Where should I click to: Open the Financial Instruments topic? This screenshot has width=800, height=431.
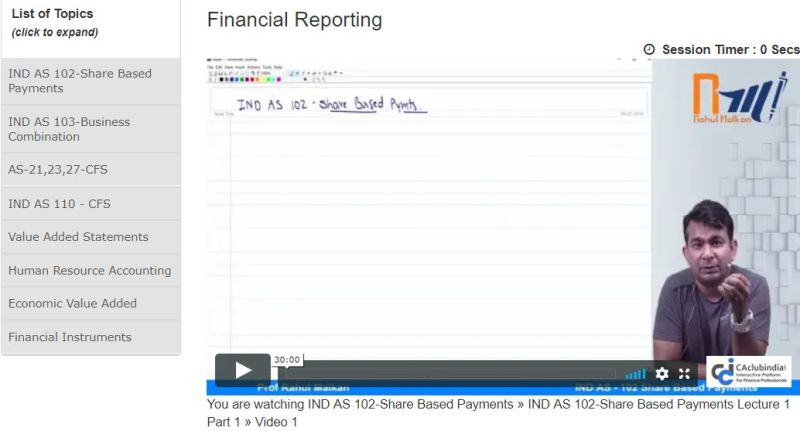pos(90,337)
